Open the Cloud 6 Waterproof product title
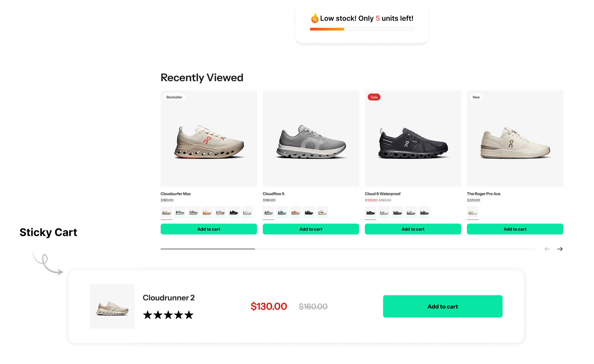 382,194
